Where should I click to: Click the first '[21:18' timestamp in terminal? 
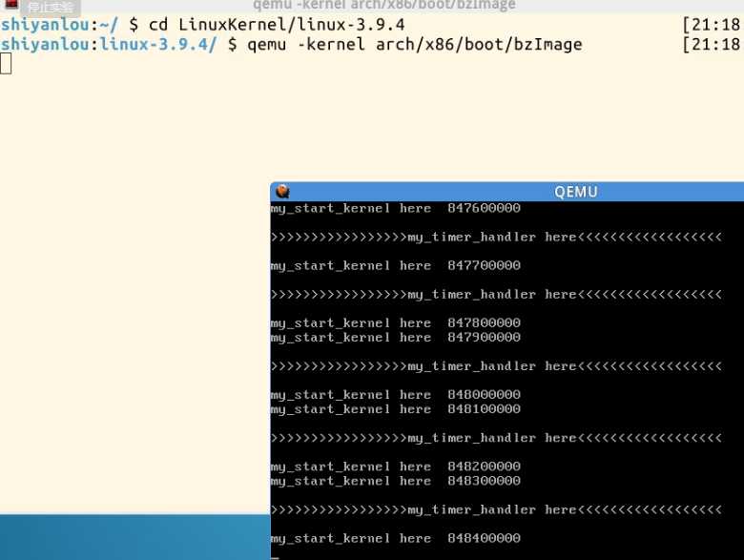tap(712, 25)
